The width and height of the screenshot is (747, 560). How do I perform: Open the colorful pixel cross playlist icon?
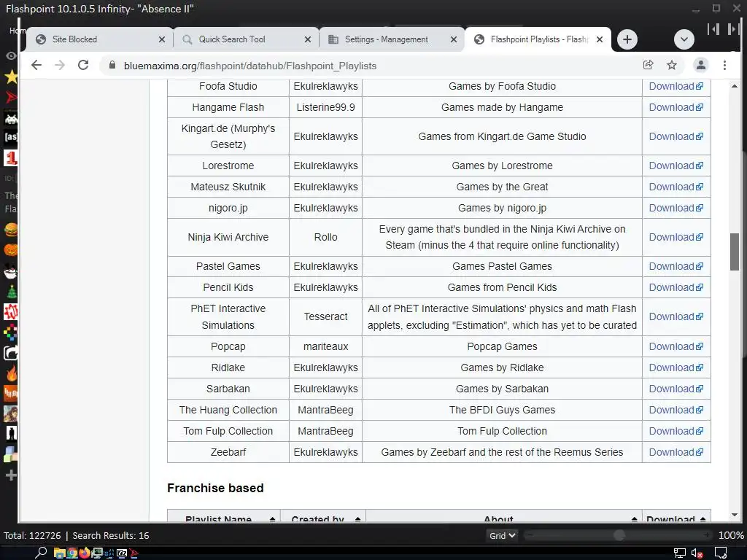(x=10, y=332)
